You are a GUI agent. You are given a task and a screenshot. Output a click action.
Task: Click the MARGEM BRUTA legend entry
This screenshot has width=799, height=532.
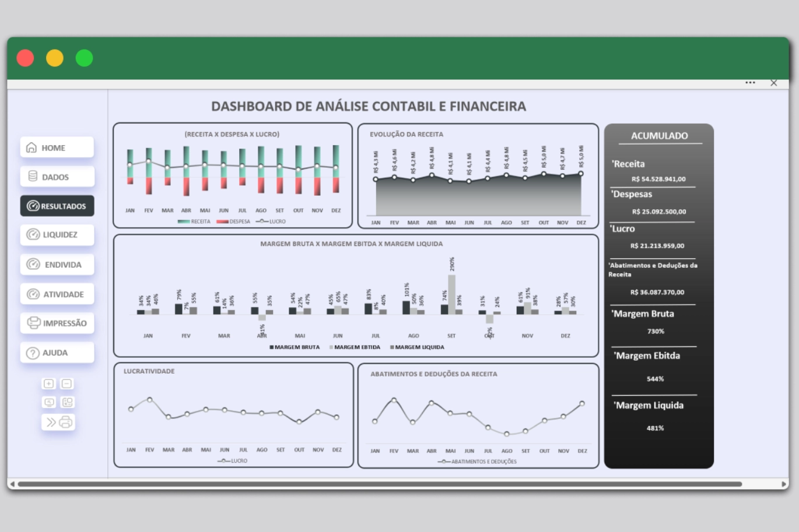[x=295, y=347]
